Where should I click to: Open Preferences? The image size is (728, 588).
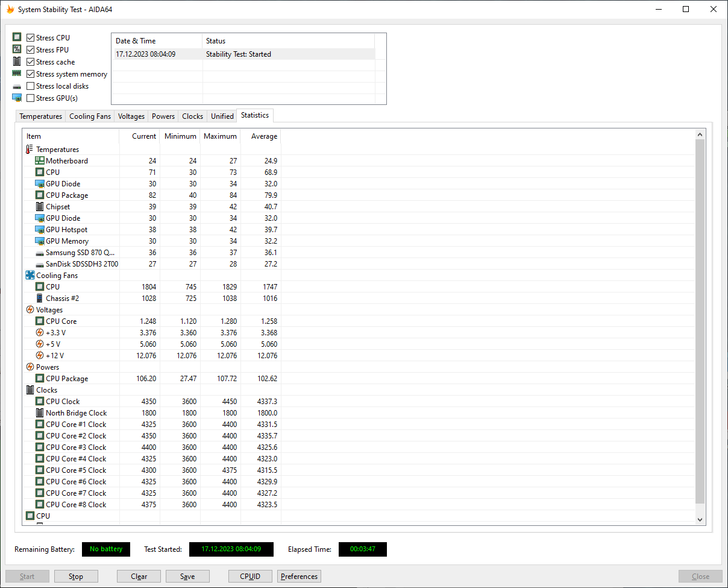[299, 577]
